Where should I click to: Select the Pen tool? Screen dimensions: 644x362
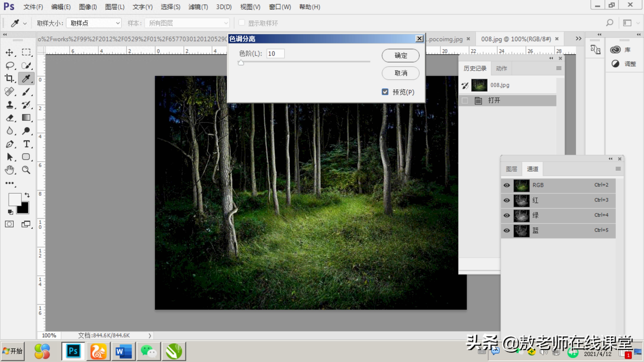click(10, 144)
